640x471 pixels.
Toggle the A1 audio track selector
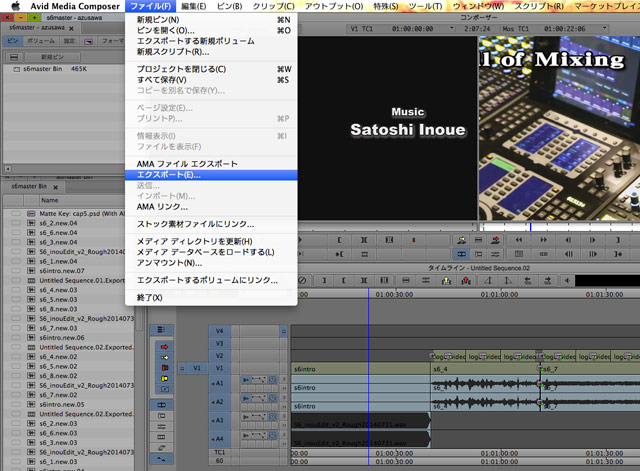click(219, 383)
